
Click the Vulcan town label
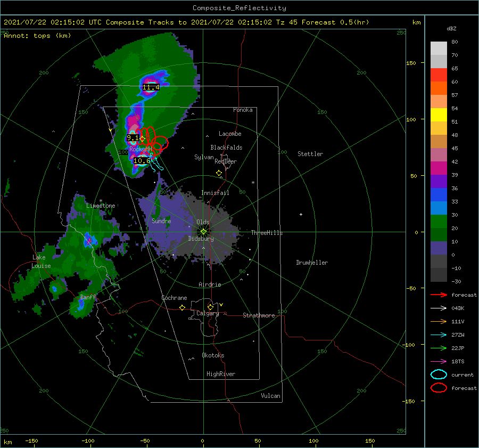pyautogui.click(x=270, y=396)
